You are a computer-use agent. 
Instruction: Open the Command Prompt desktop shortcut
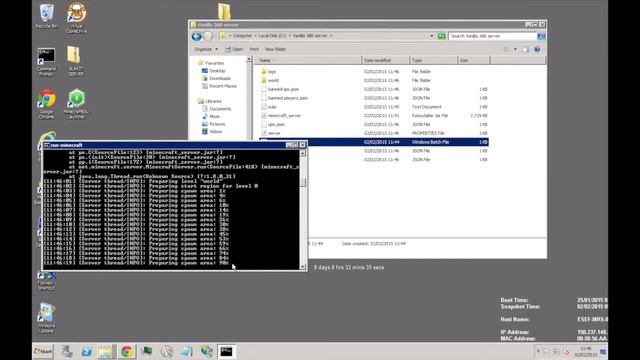tap(46, 62)
